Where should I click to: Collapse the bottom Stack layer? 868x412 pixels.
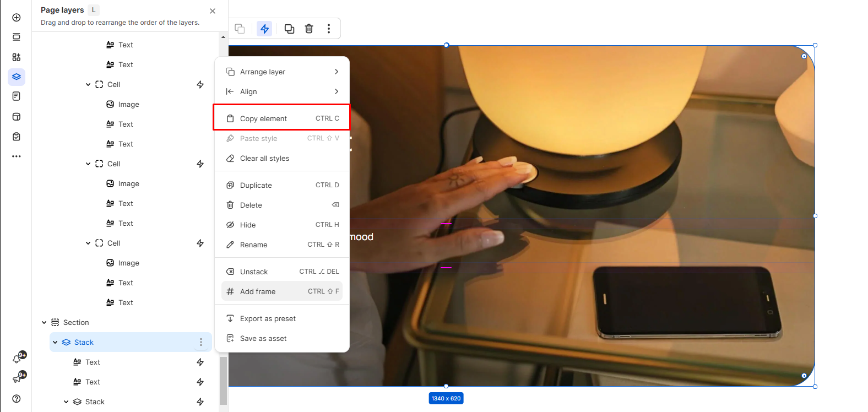(x=66, y=402)
